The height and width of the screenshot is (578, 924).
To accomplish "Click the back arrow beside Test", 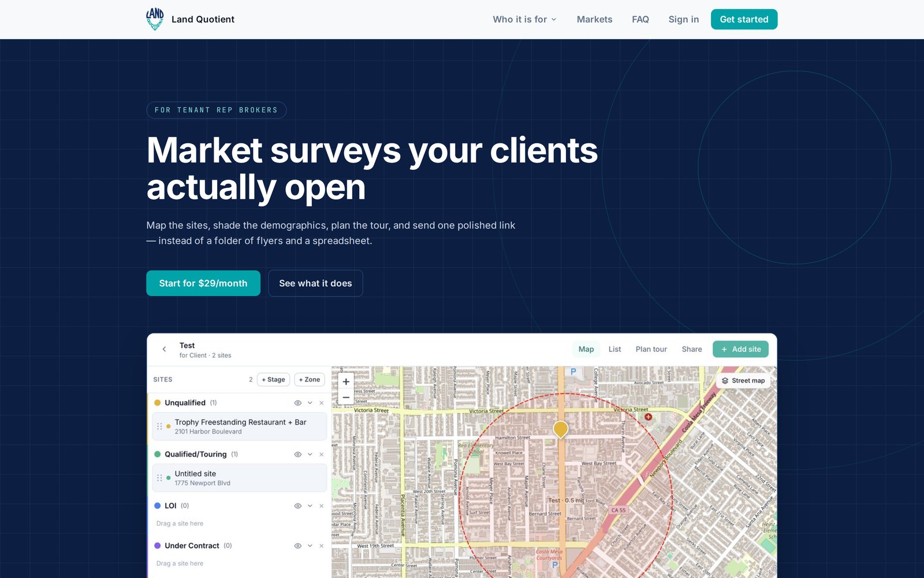I will (165, 349).
